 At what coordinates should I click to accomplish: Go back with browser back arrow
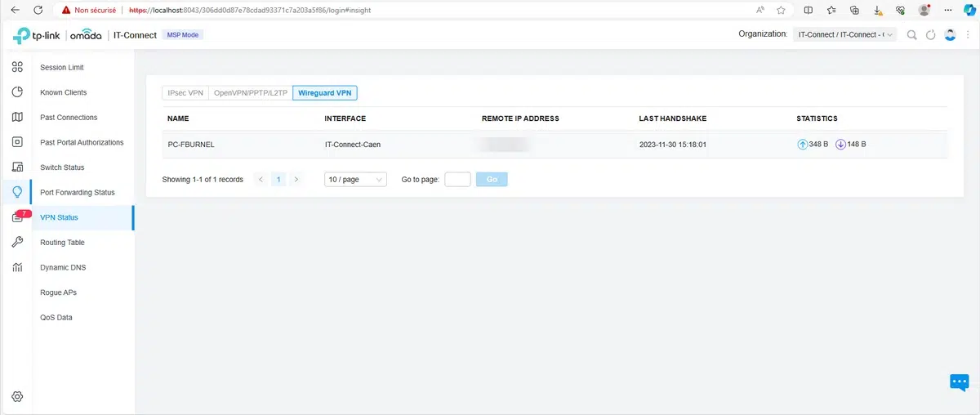coord(15,10)
